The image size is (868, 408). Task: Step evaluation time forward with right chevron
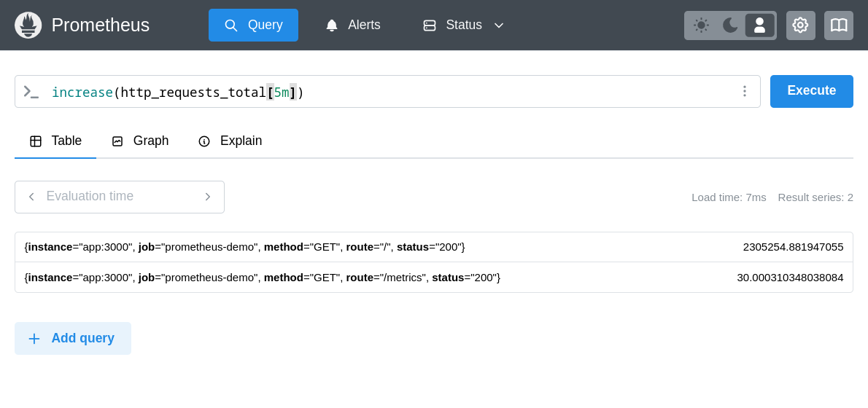click(207, 197)
